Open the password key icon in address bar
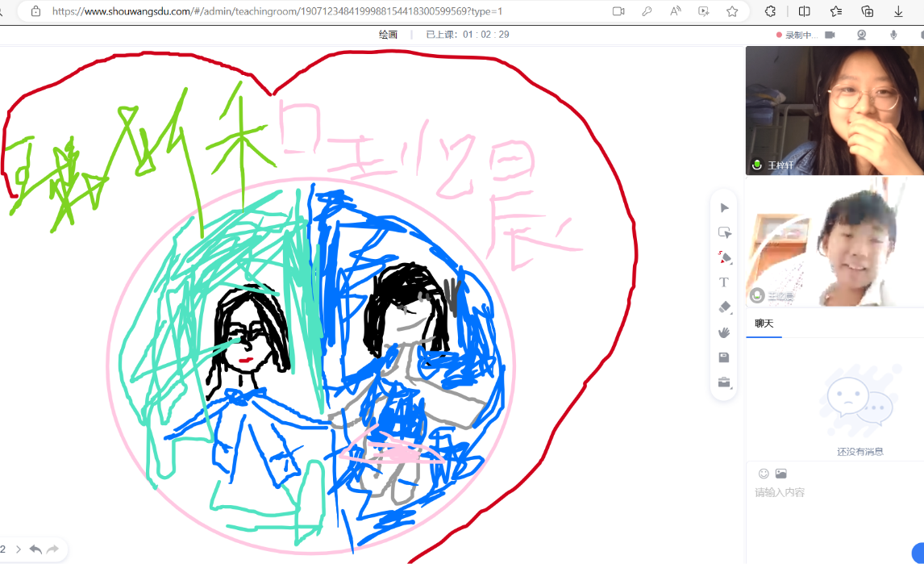The width and height of the screenshot is (924, 564). coord(647,11)
